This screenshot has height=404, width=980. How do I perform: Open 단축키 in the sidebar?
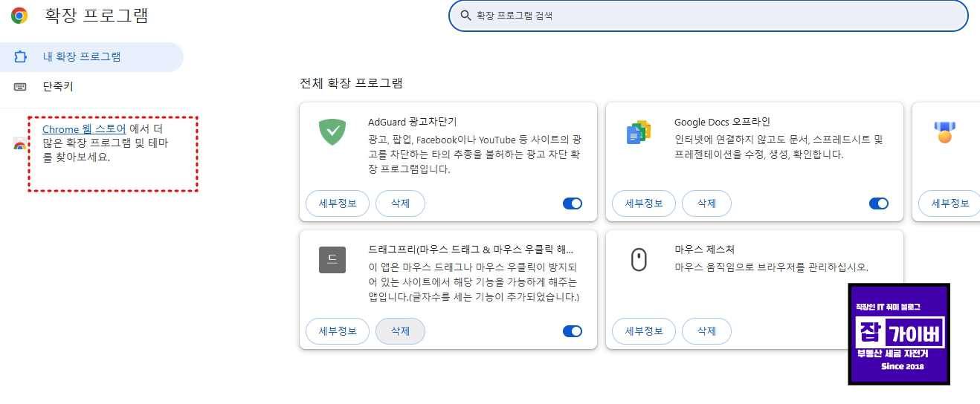[91, 87]
